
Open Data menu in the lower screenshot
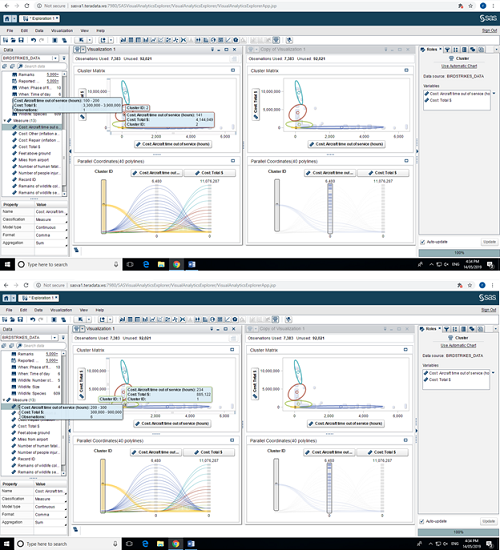tap(39, 310)
